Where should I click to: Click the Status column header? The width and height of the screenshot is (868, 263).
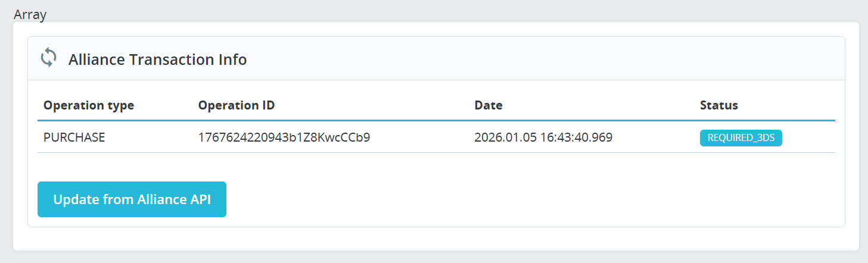pos(718,105)
